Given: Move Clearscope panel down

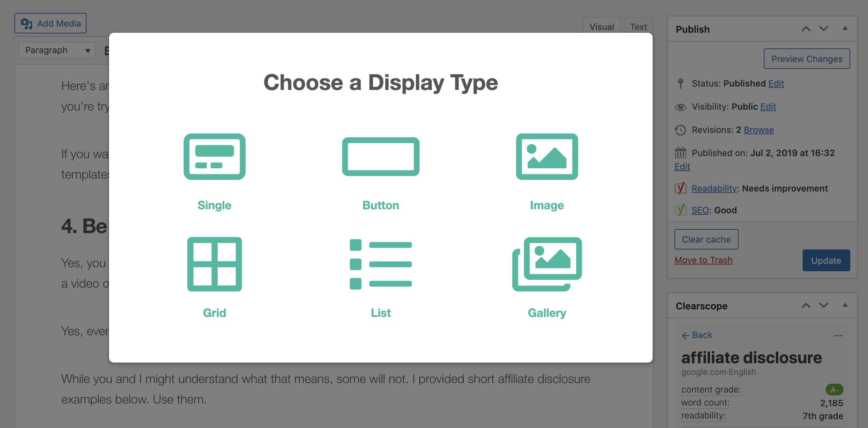Looking at the screenshot, I should (824, 306).
